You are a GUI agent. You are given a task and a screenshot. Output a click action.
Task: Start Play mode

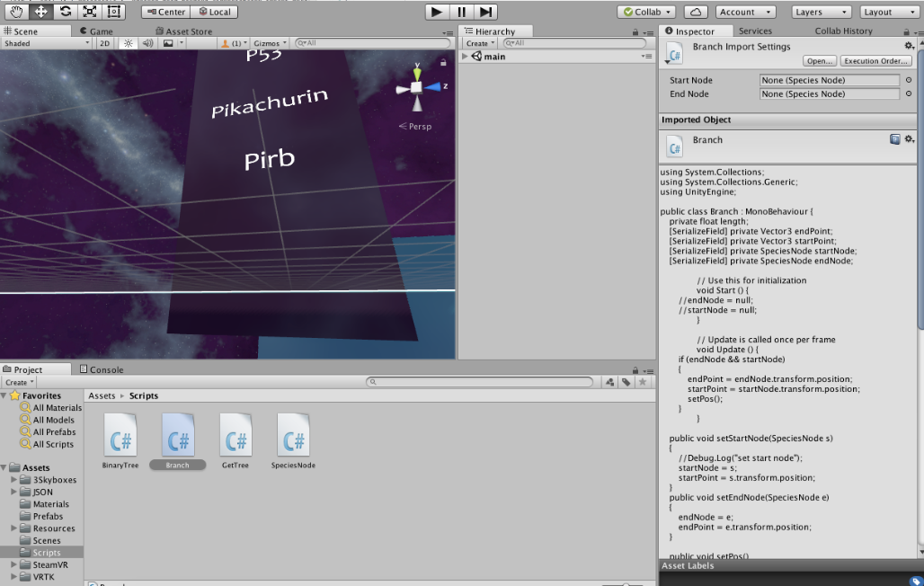(x=437, y=12)
